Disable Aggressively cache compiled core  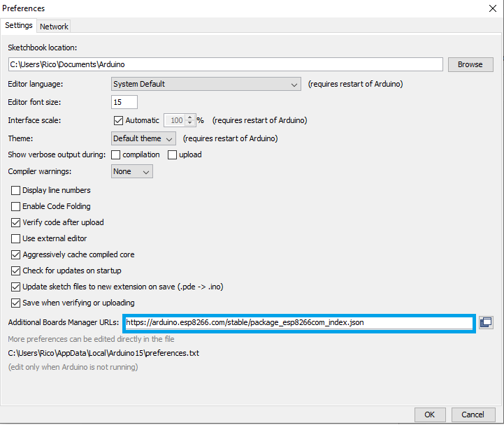(x=16, y=254)
